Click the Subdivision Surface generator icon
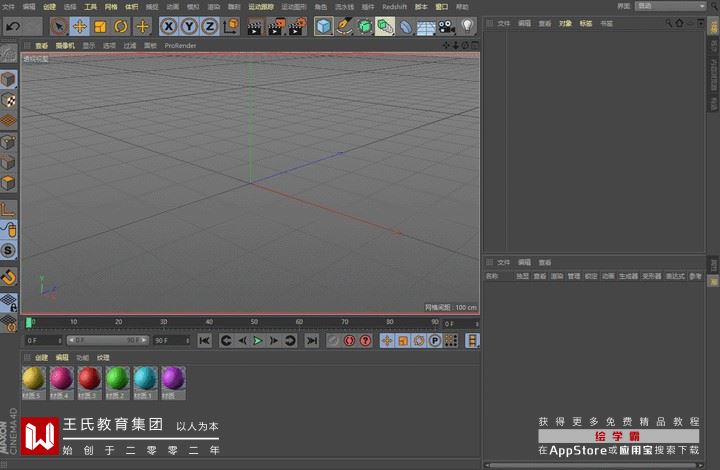The height and width of the screenshot is (470, 720). click(365, 26)
